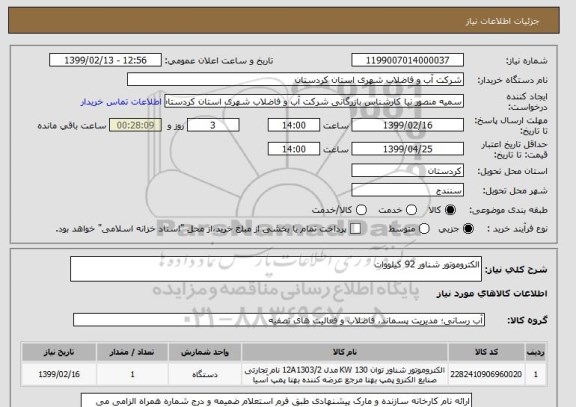Open the اطلاعات تماس خریدار link
576x407 pixels.
[x=121, y=102]
